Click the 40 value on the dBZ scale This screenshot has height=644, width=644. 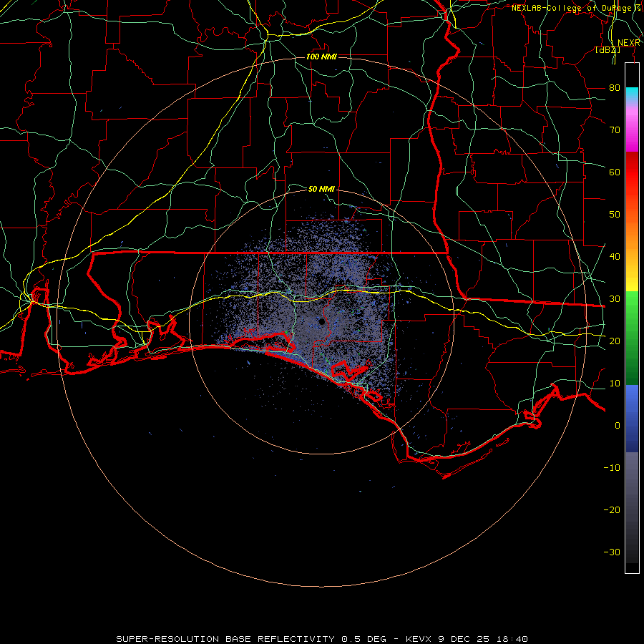[615, 257]
